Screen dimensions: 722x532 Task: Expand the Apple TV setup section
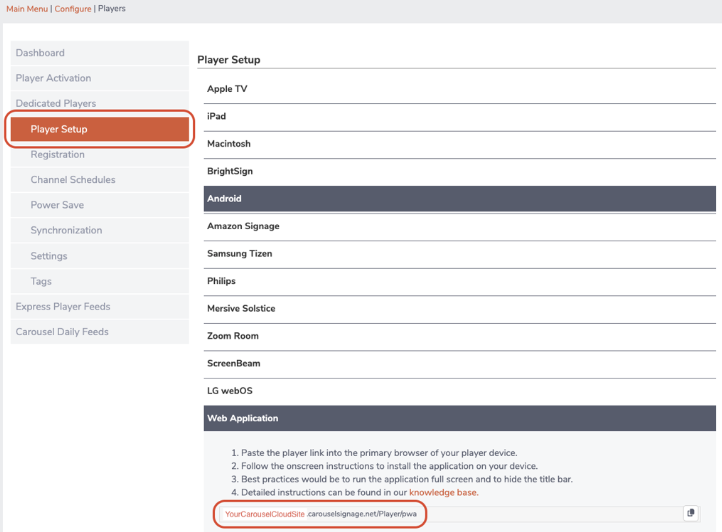[460, 89]
